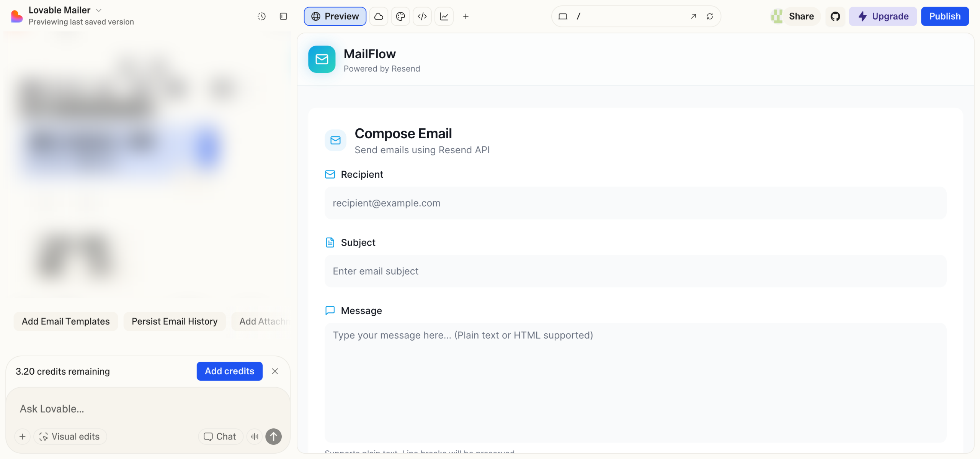Open the analytics chart icon
Screen dimensions: 980x459
pyautogui.click(x=444, y=16)
